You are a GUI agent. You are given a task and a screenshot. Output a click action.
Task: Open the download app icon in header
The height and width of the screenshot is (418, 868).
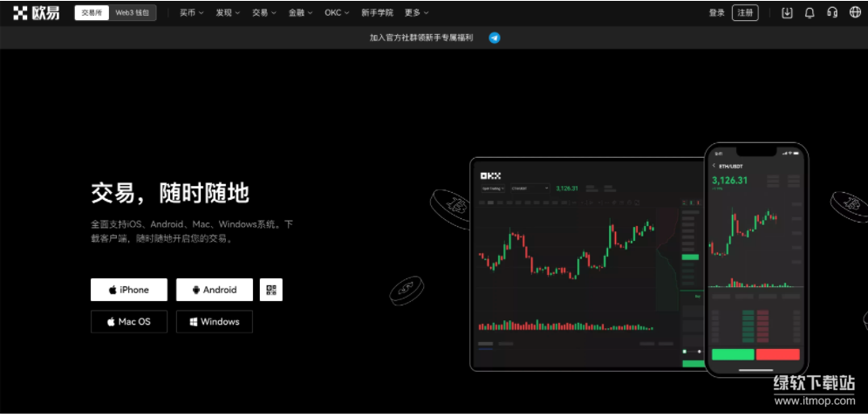787,13
